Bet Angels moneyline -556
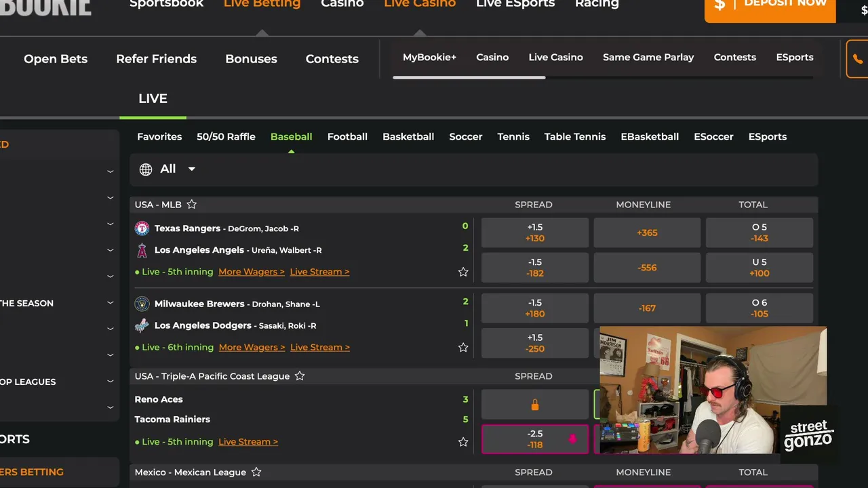This screenshot has width=868, height=488. coord(647,268)
